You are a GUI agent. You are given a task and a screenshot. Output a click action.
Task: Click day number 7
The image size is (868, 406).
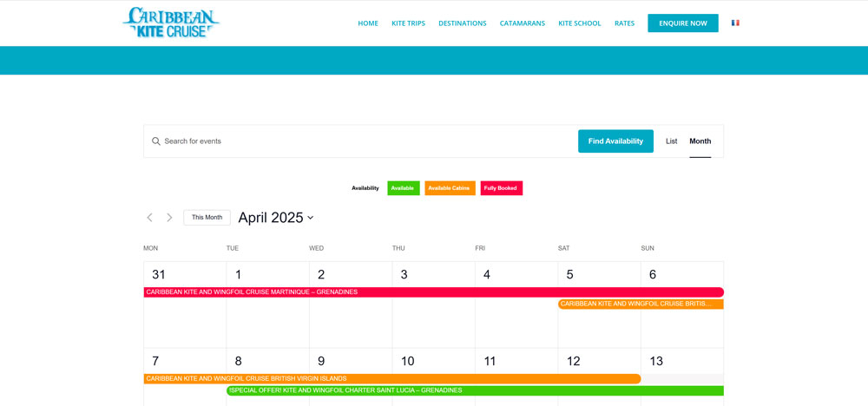(155, 361)
